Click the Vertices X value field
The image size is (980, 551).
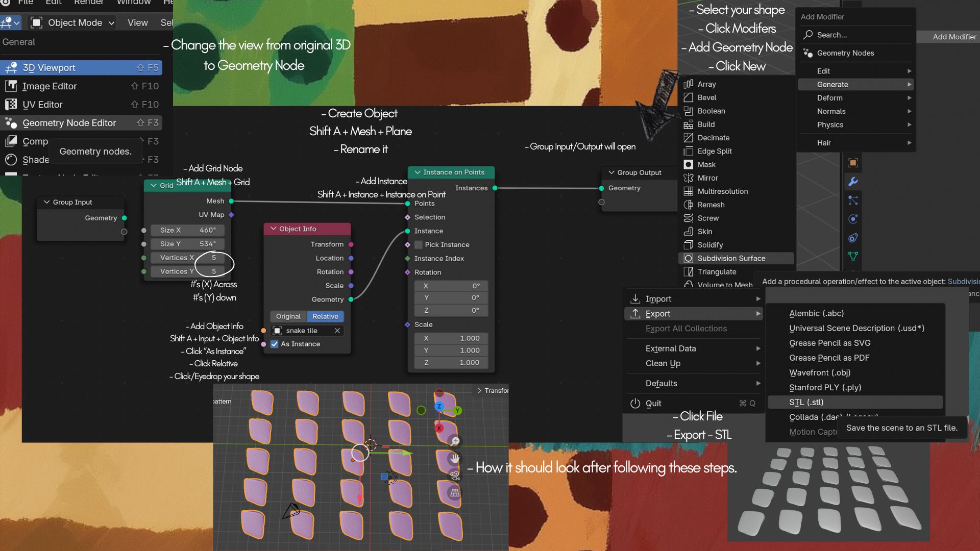click(x=188, y=258)
